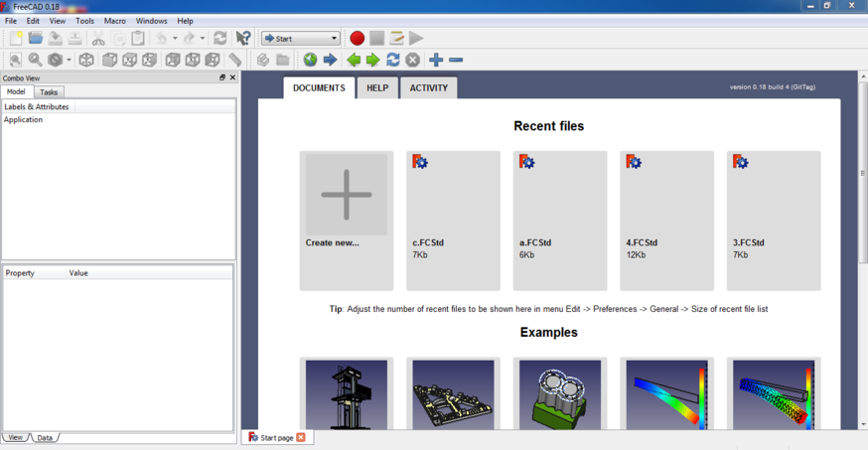Open the macros notepad editor icon
The height and width of the screenshot is (450, 868).
click(x=397, y=38)
